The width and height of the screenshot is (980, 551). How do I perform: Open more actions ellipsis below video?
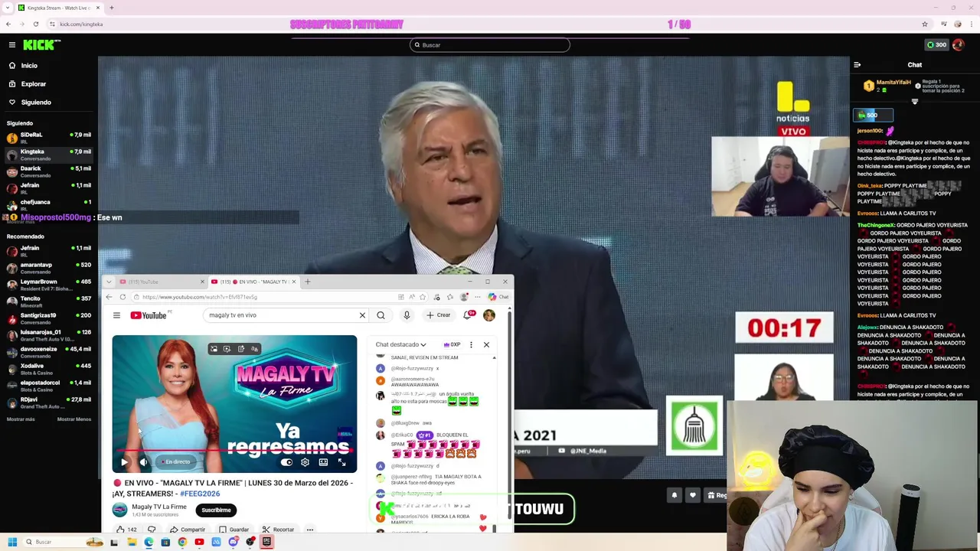pos(310,530)
